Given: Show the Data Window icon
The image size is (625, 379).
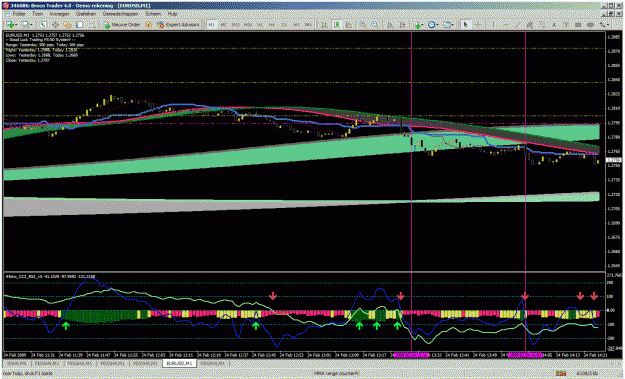Looking at the screenshot, I should (55, 25).
